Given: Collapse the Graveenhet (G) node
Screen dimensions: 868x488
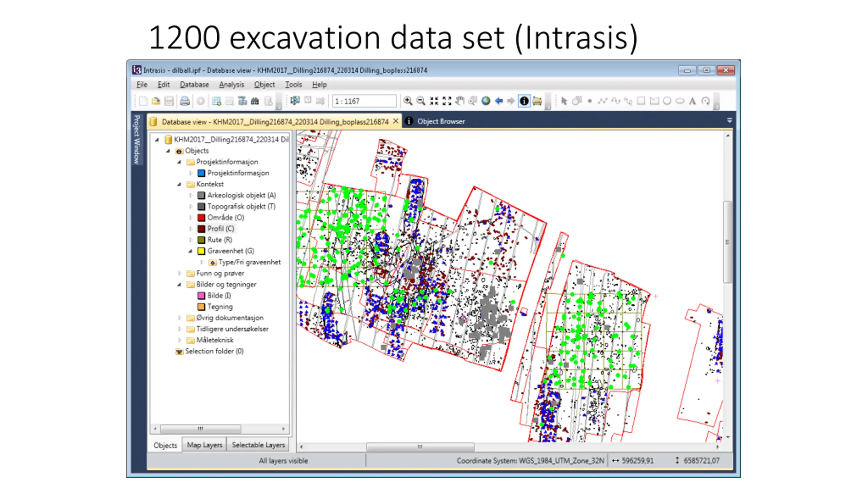Looking at the screenshot, I should click(x=191, y=251).
